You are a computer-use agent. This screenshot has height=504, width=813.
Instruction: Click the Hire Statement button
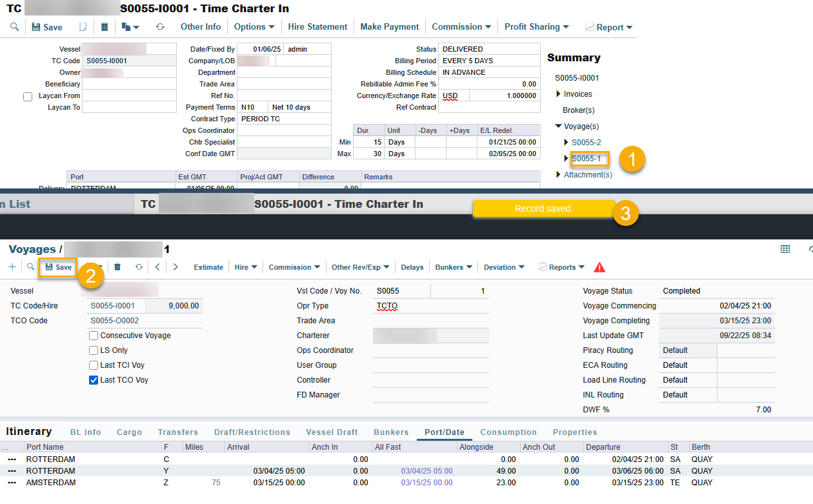coord(317,27)
